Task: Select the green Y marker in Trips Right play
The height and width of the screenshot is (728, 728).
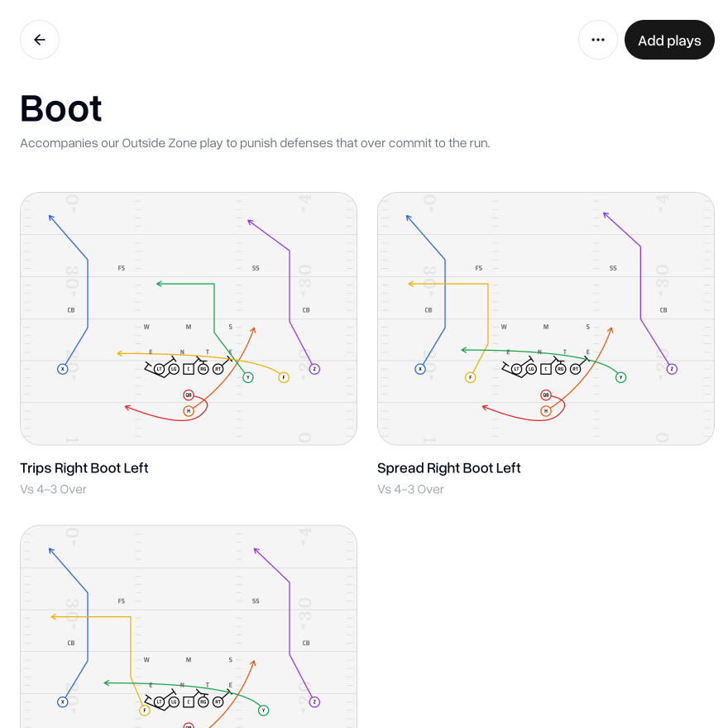Action: [x=248, y=377]
